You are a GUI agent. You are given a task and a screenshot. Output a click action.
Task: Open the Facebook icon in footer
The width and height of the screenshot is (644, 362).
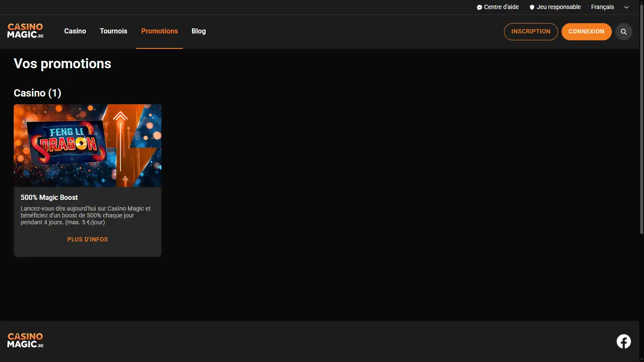624,341
